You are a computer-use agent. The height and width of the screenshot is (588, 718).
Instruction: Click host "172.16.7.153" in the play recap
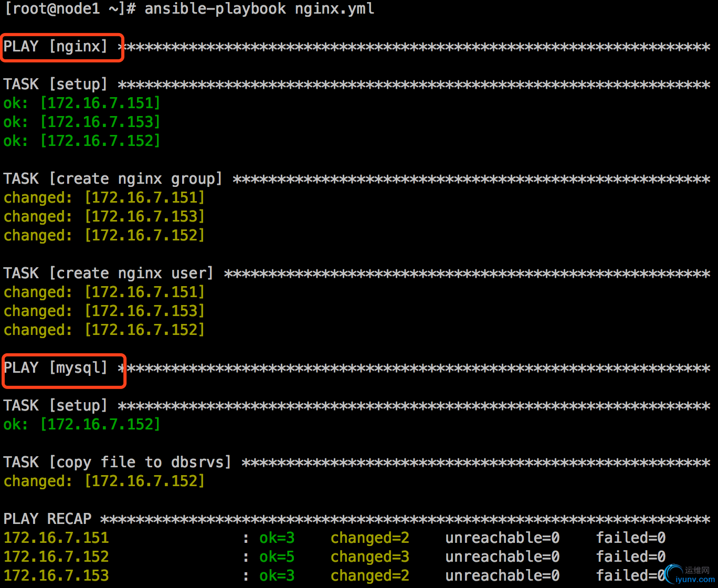tap(56, 576)
